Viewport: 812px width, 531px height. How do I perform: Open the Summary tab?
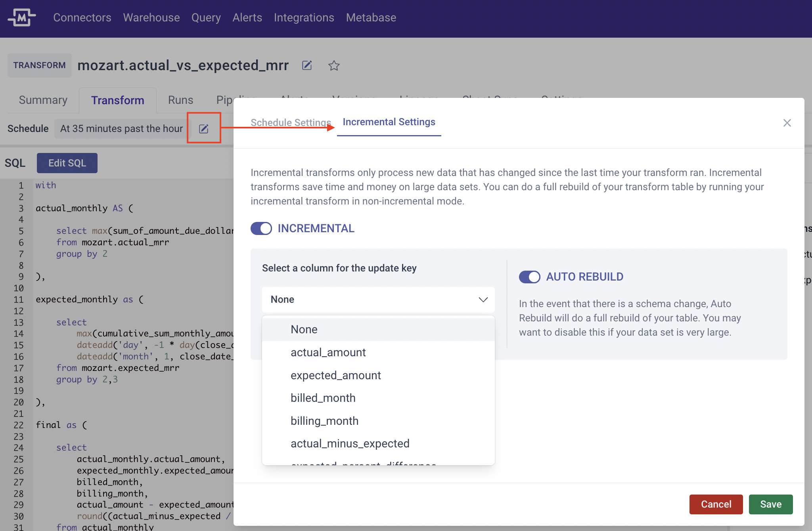(43, 100)
